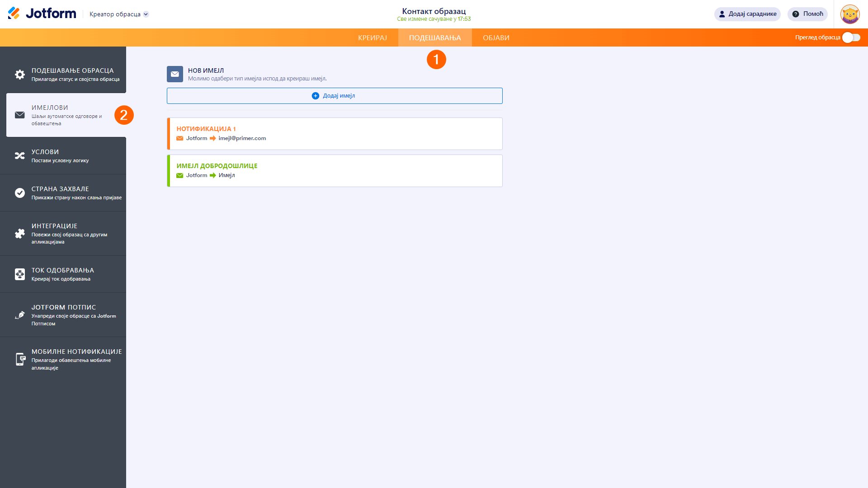Image resolution: width=868 pixels, height=488 pixels.
Task: Switch to the КРЕИРАЈ tab
Action: (372, 38)
